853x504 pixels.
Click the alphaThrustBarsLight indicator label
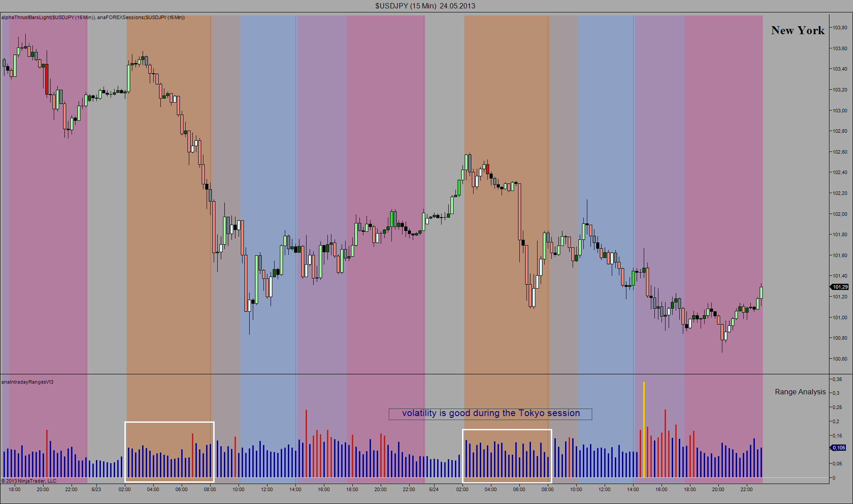click(x=48, y=18)
